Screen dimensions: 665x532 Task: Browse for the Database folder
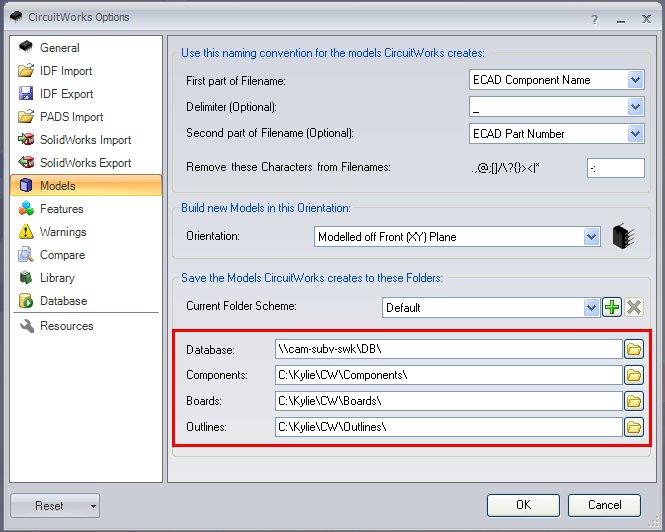tap(634, 349)
